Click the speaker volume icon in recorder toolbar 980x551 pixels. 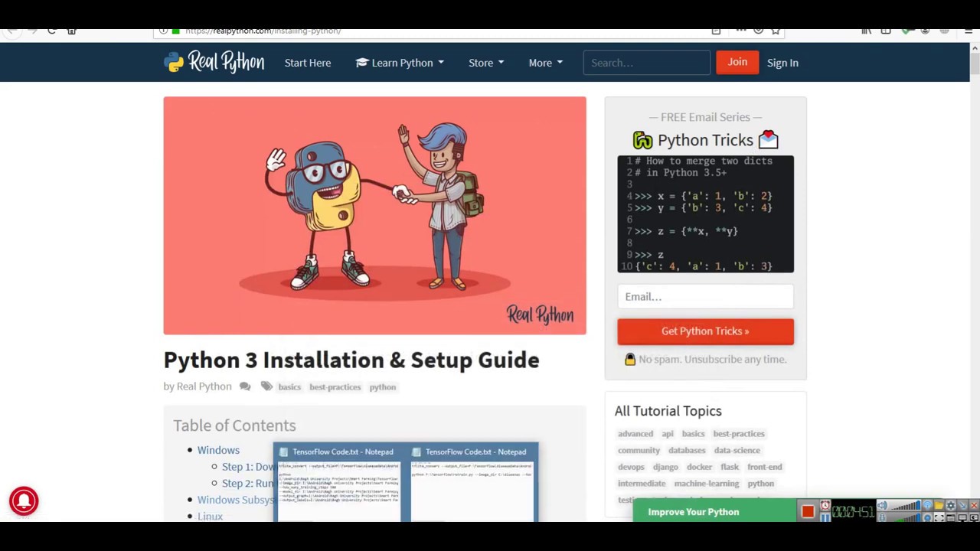[x=882, y=505]
